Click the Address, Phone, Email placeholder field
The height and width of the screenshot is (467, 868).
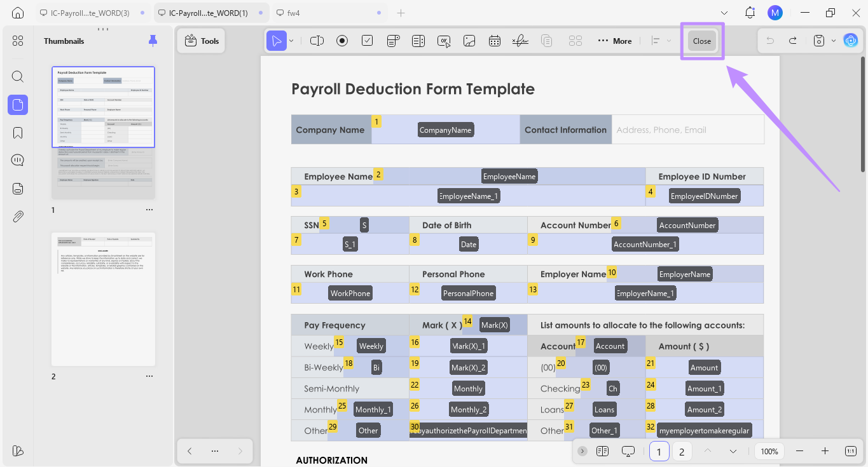point(687,130)
